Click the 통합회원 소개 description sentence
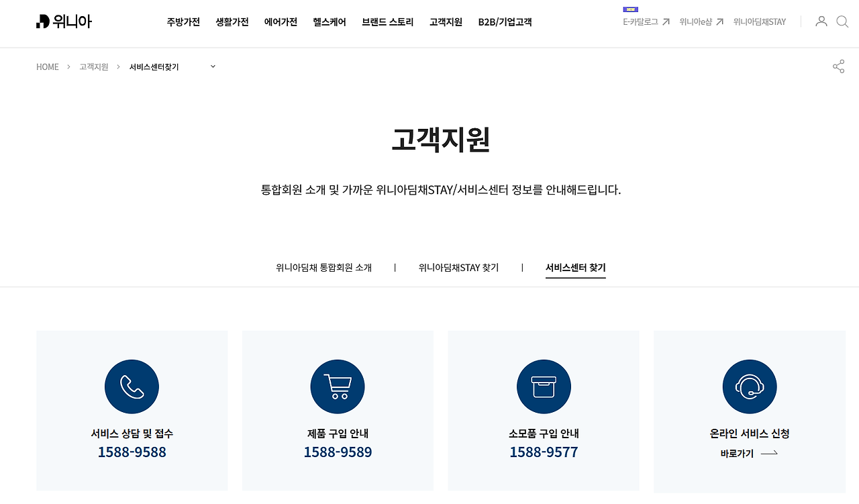This screenshot has height=504, width=859. tap(441, 190)
